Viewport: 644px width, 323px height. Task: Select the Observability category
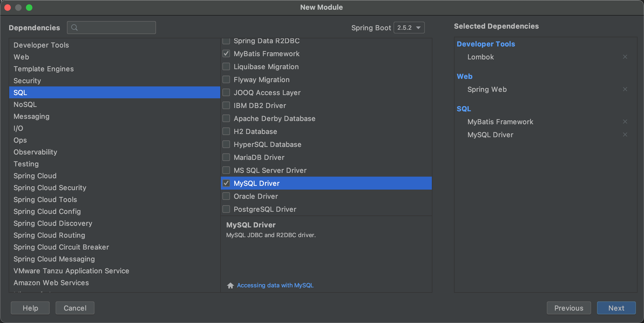114,152
